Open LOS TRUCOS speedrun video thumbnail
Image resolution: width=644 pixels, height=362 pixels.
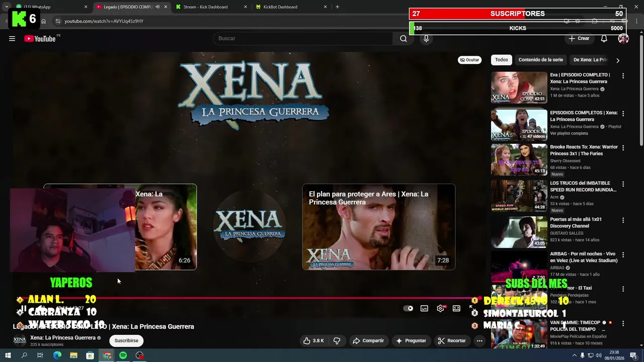pyautogui.click(x=519, y=196)
